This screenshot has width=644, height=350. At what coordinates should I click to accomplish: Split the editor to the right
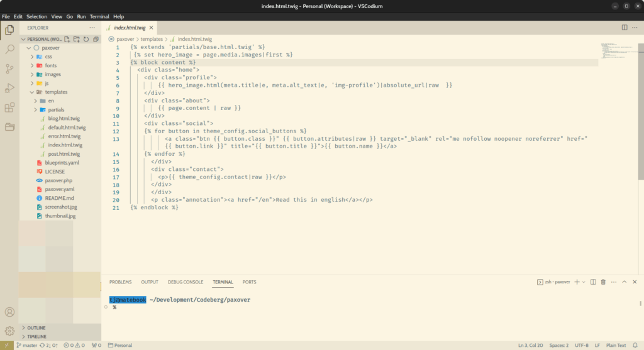point(625,28)
